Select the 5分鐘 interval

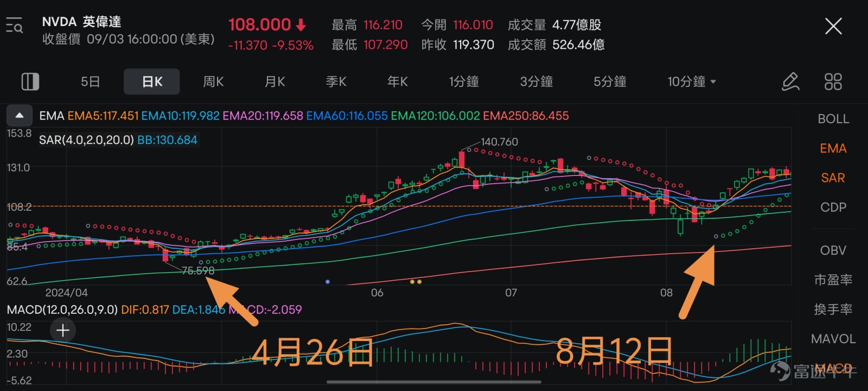click(x=610, y=82)
